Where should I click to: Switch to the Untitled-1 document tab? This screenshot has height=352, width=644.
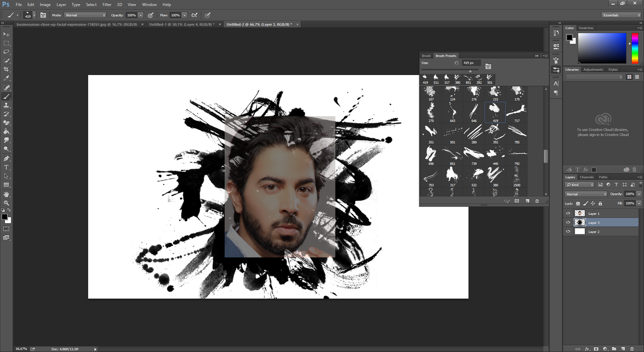coord(181,24)
